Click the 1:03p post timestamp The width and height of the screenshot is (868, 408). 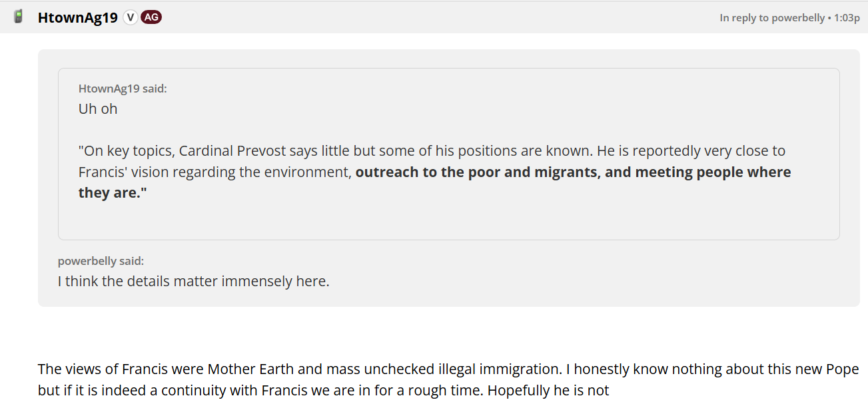(847, 18)
